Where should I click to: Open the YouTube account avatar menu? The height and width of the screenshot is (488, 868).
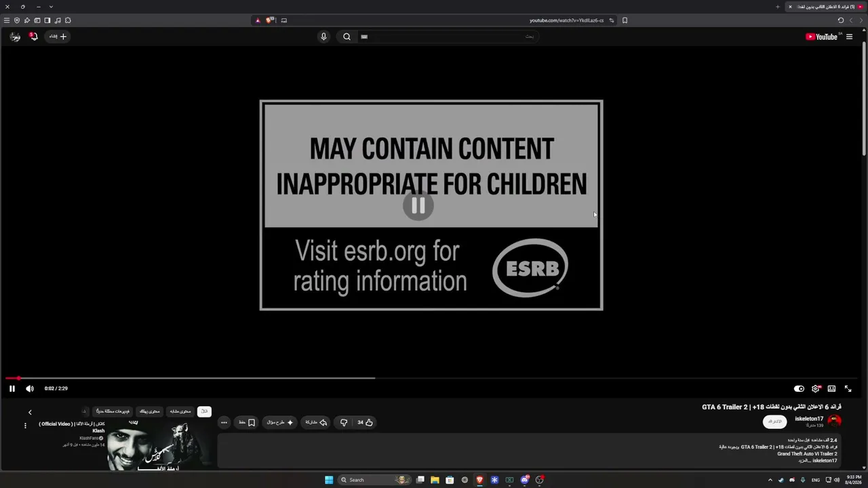point(15,37)
